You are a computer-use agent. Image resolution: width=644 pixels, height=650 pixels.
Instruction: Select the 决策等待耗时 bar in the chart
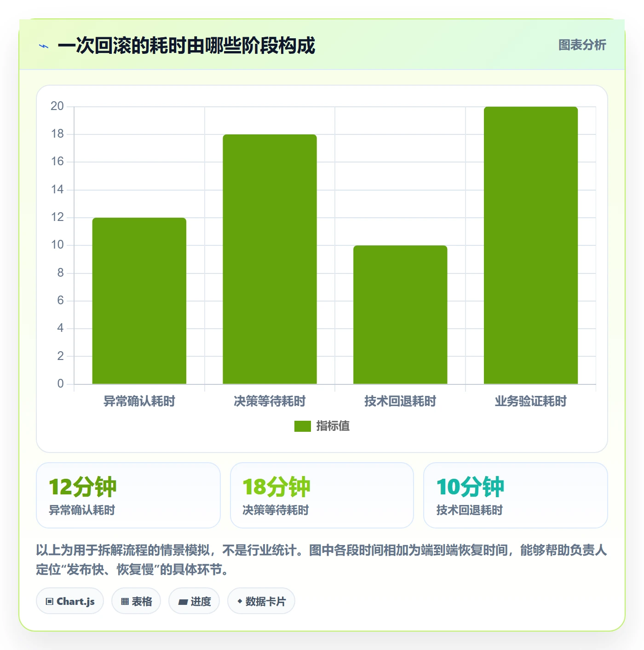[270, 259]
